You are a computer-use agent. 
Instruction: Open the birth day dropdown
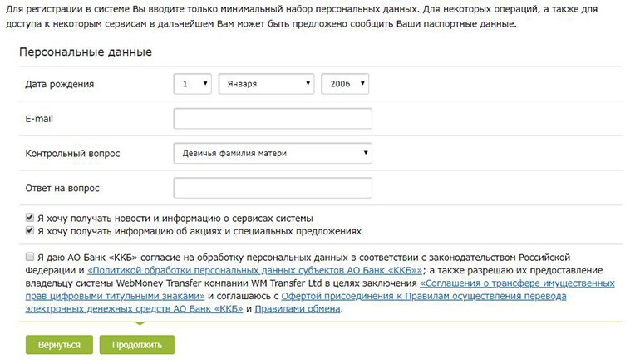tap(192, 84)
